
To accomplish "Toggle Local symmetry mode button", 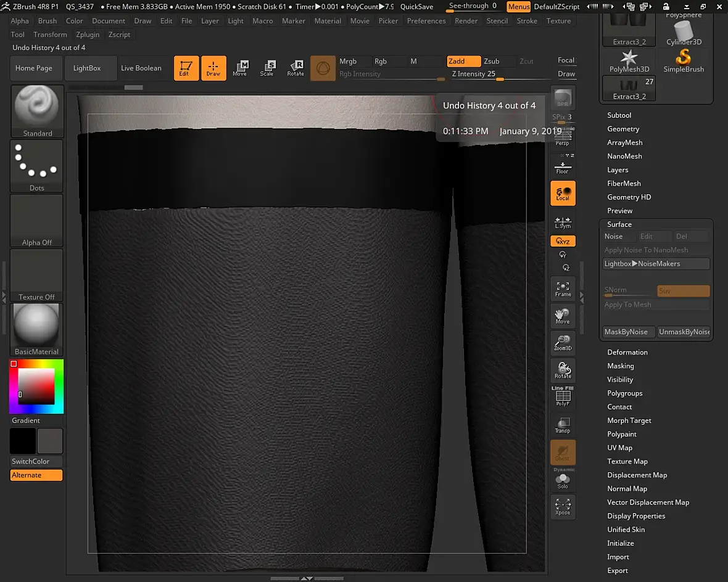I will 563,193.
